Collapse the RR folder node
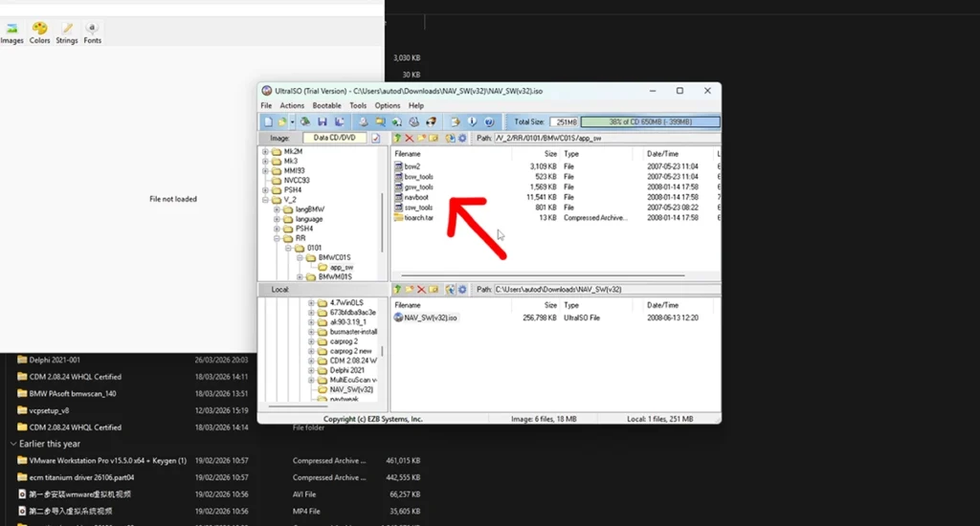 (277, 238)
